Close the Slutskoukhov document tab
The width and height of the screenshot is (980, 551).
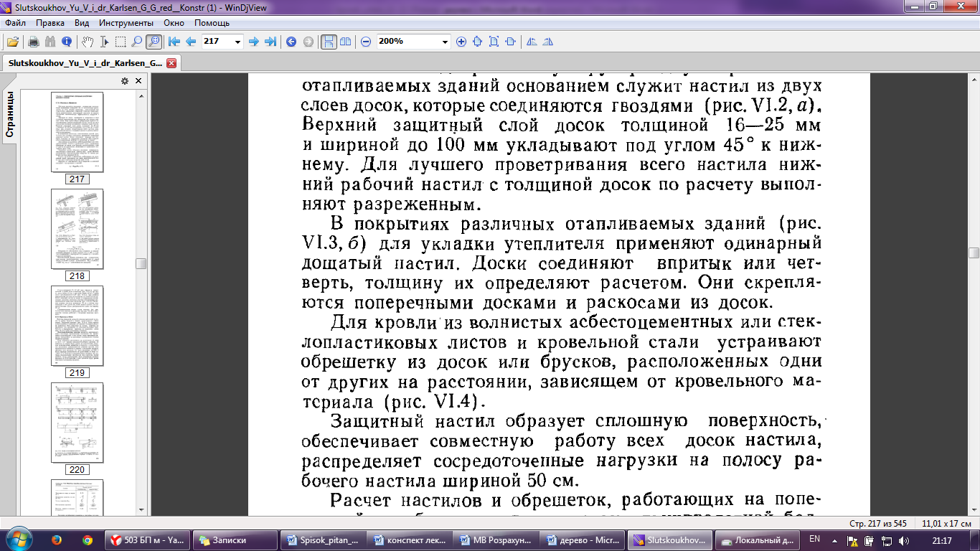(171, 63)
